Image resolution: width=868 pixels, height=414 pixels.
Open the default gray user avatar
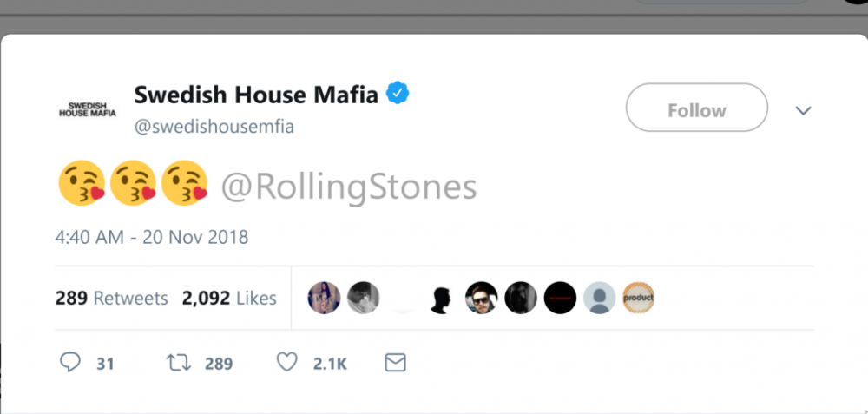tap(599, 298)
